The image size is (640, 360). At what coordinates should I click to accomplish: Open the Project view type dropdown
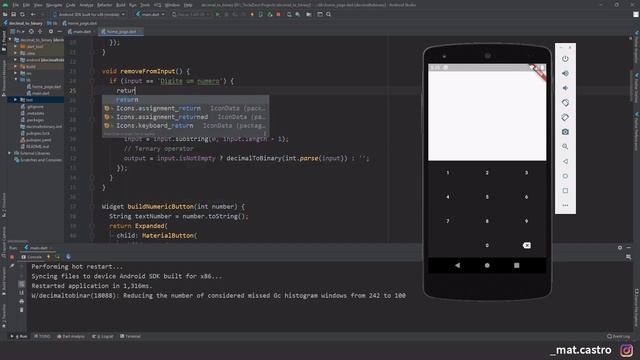pyautogui.click(x=17, y=31)
